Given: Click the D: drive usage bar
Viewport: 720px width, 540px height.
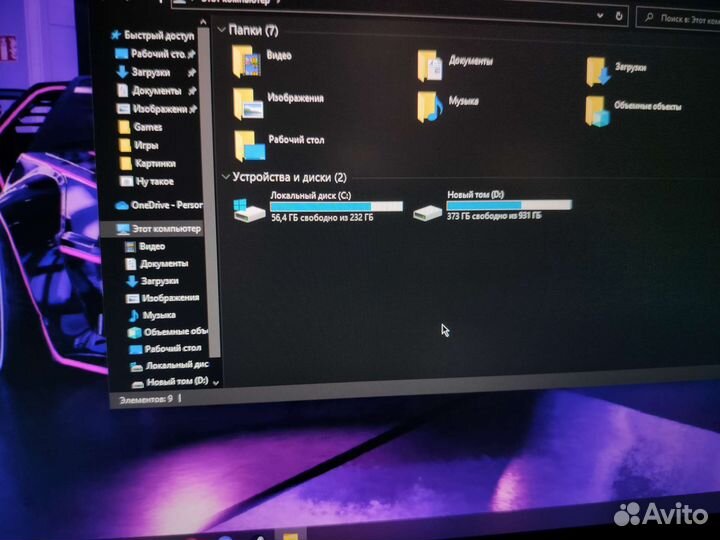Looking at the screenshot, I should pyautogui.click(x=510, y=205).
